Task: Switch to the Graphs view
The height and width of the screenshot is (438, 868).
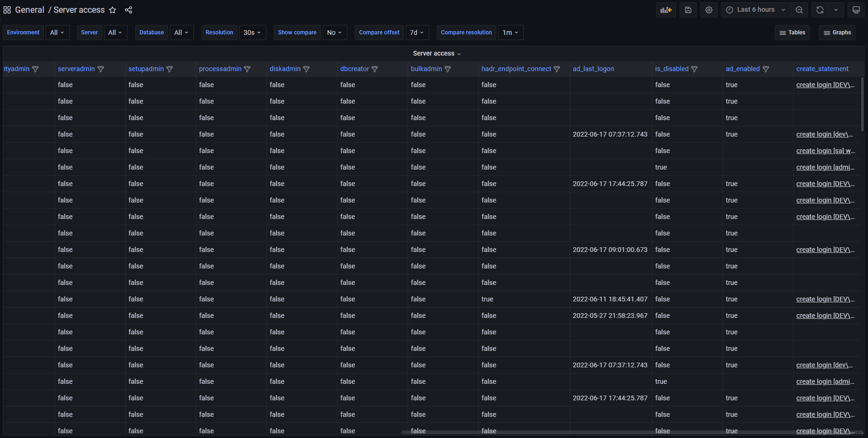Action: (837, 32)
